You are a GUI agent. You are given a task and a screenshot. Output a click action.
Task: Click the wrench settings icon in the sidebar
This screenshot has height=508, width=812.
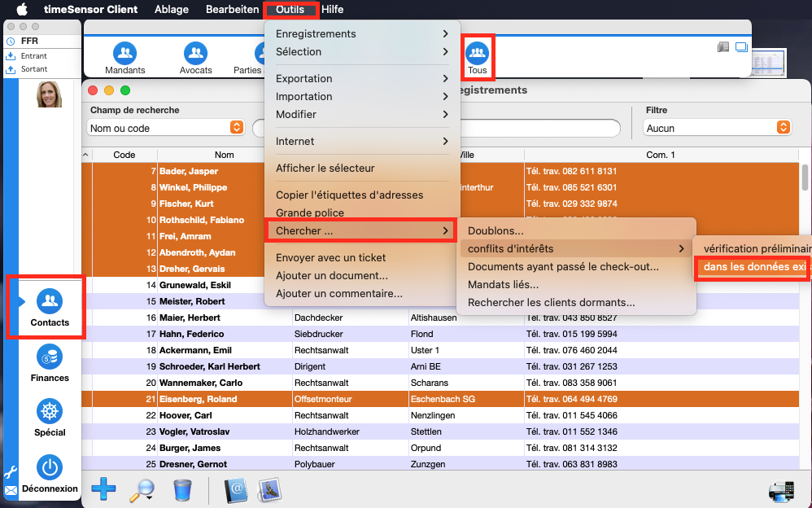(11, 472)
